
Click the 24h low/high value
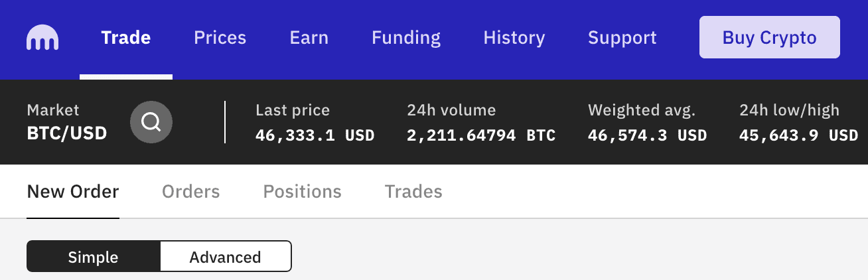798,136
